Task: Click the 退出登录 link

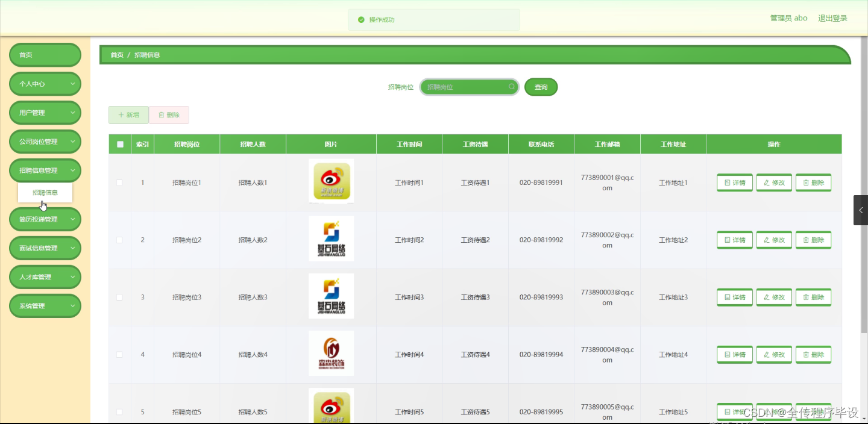Action: pyautogui.click(x=832, y=17)
